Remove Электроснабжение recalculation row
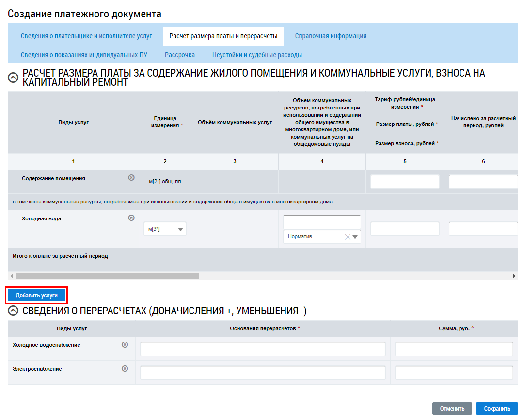 click(125, 368)
